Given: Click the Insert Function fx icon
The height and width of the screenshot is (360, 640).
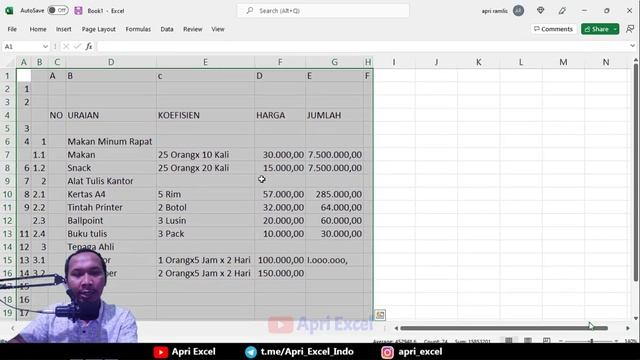Looking at the screenshot, I should point(89,47).
